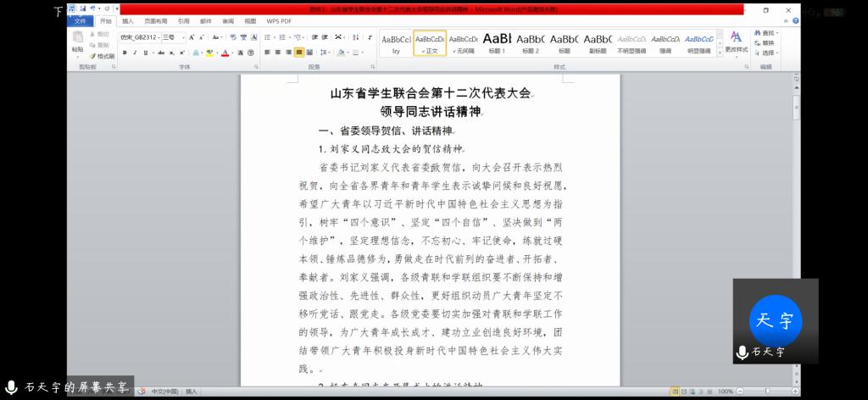
Task: Click the Save icon in quick access toolbar
Action: [x=83, y=8]
